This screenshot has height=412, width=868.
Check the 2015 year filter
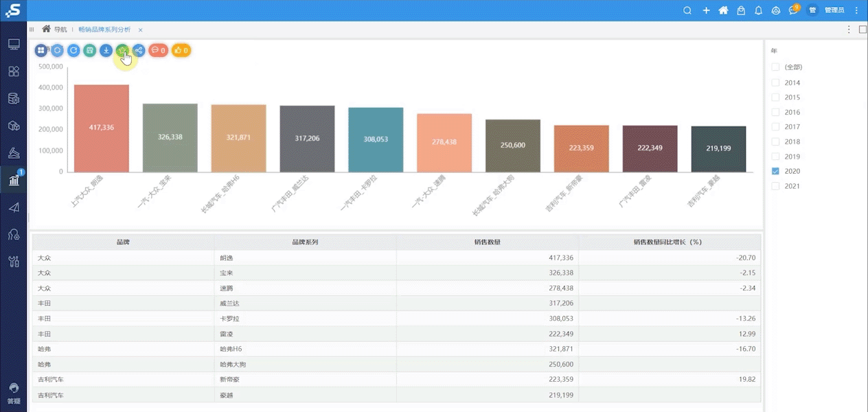coord(775,98)
